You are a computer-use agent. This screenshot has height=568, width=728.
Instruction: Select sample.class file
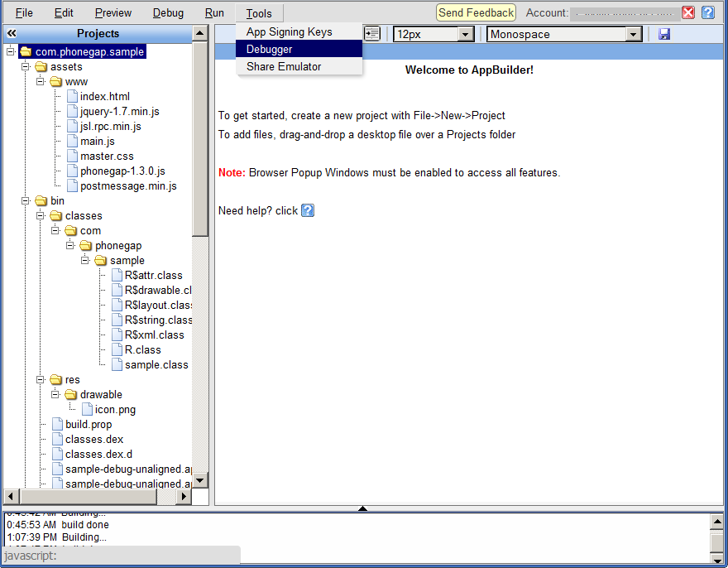[156, 364]
